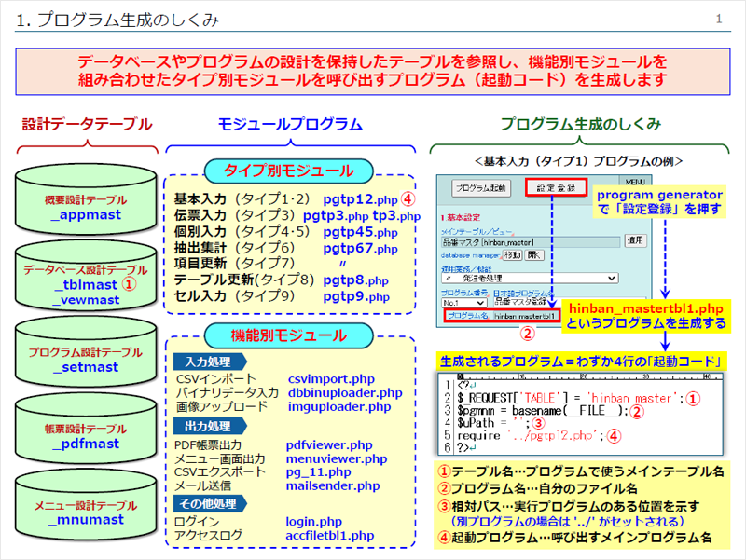746x560 pixels.
Task: Select the _mnumast menu design cylinder
Action: tap(86, 505)
